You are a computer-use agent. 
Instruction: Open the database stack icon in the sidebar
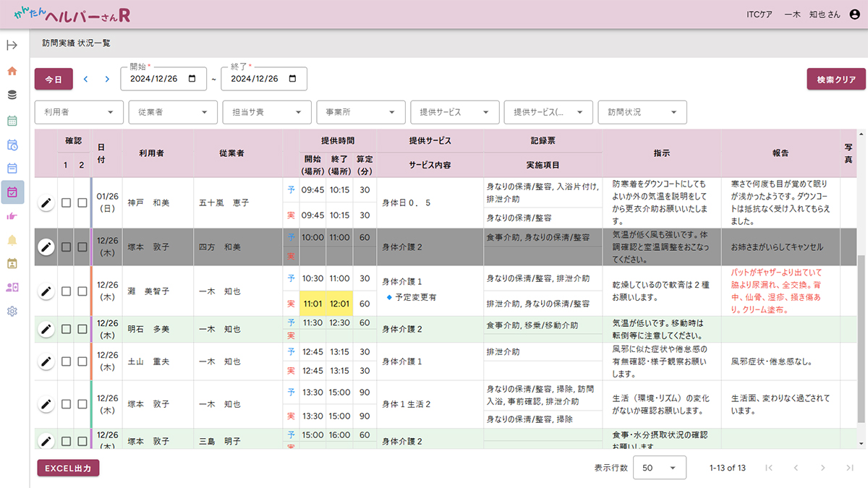[x=12, y=95]
